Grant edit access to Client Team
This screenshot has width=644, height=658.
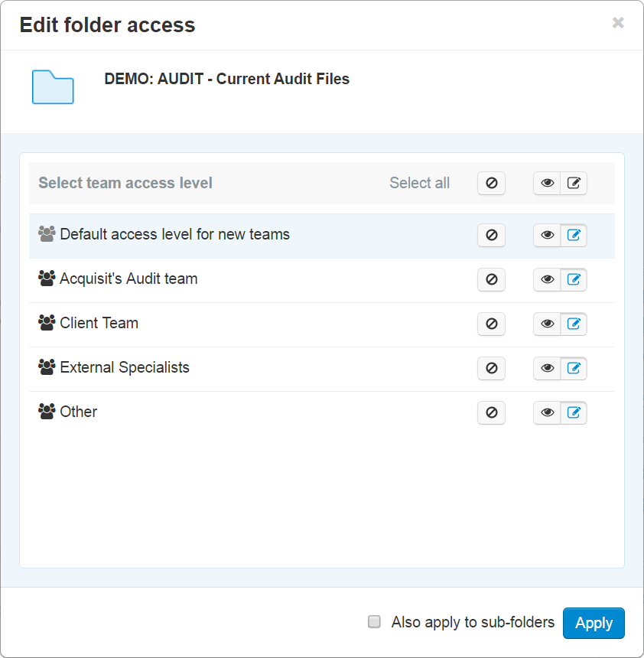(574, 324)
